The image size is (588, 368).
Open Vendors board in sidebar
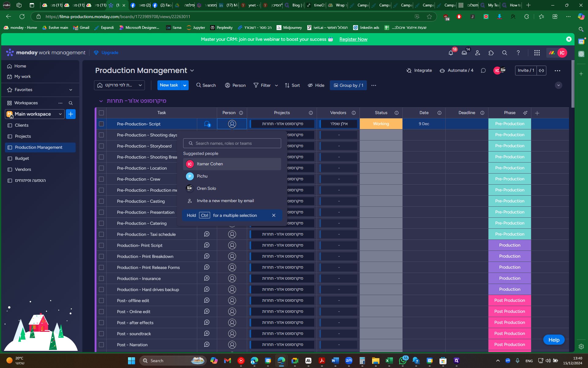tap(23, 169)
